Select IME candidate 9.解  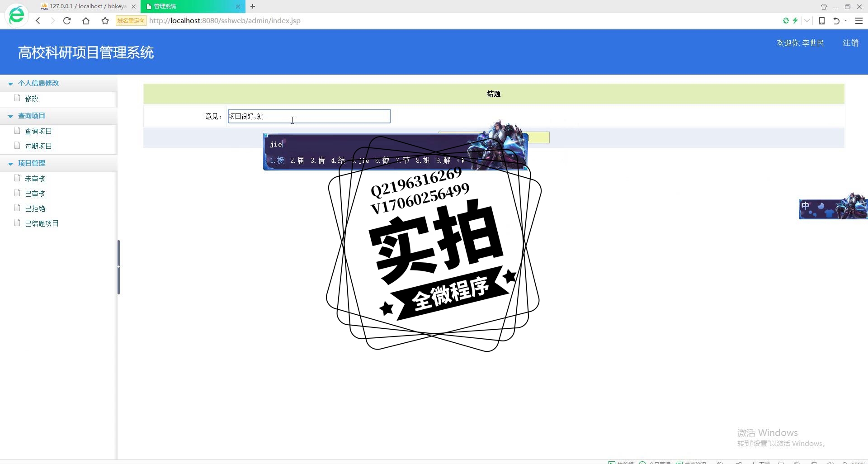[x=443, y=160]
